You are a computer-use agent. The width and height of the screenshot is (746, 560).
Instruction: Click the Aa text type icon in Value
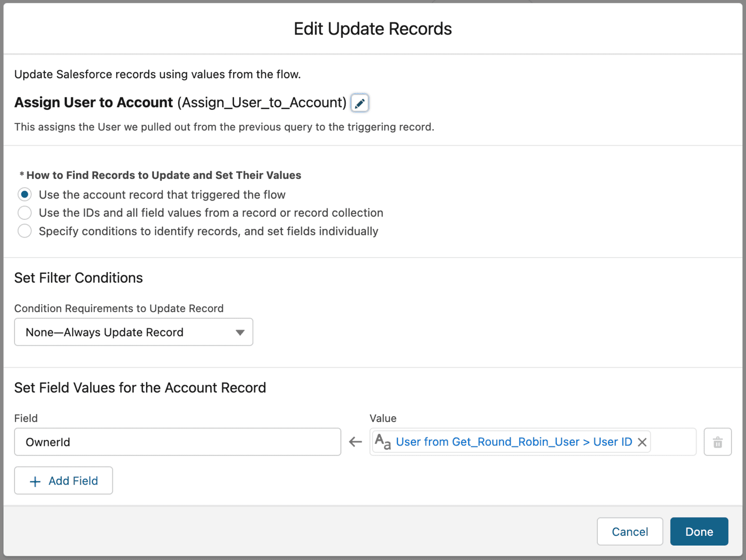pos(383,442)
